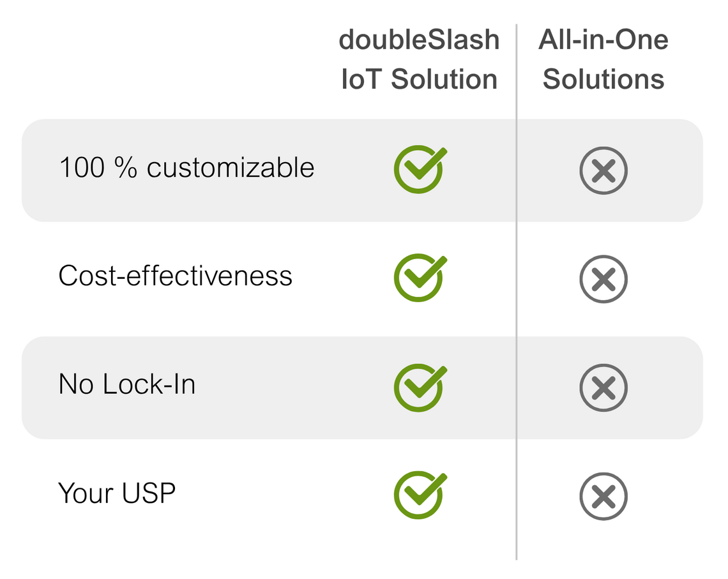This screenshot has height=579, width=728.
Task: Click the green checkmark for Your USP
Action: click(418, 496)
